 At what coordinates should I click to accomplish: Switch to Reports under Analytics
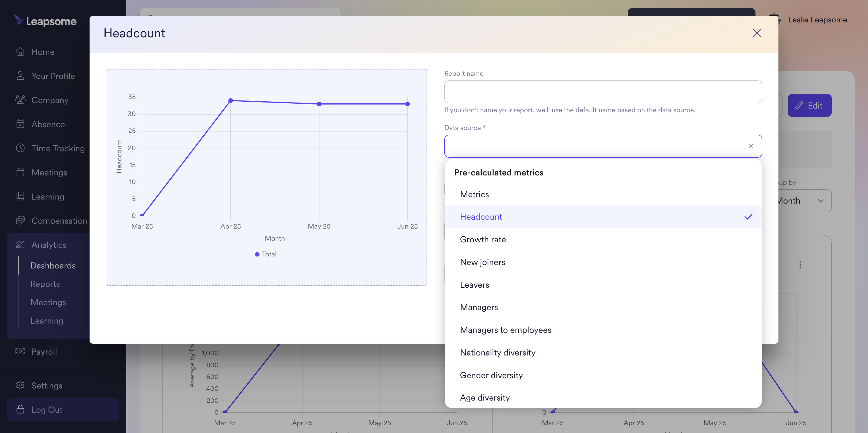(x=45, y=284)
